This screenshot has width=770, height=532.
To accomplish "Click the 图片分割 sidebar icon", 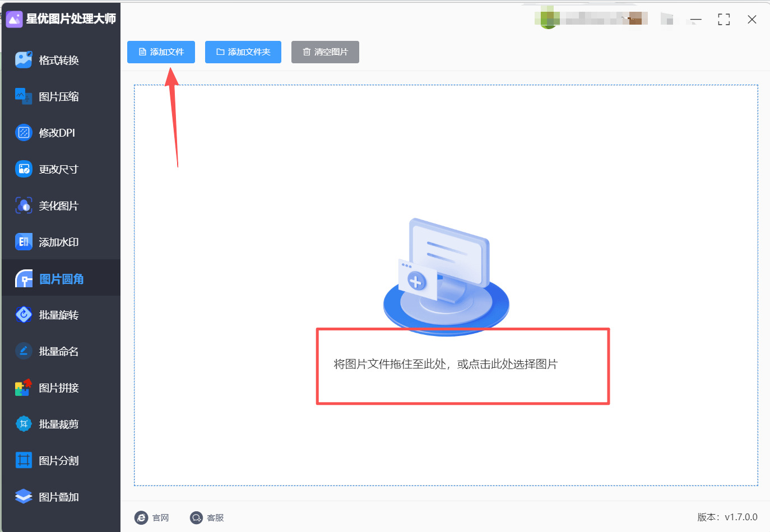I will pos(24,460).
